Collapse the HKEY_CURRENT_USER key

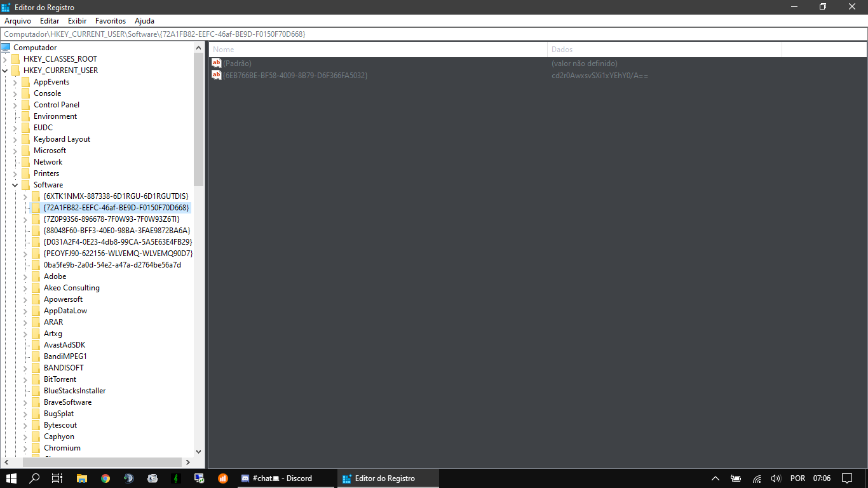pyautogui.click(x=5, y=71)
